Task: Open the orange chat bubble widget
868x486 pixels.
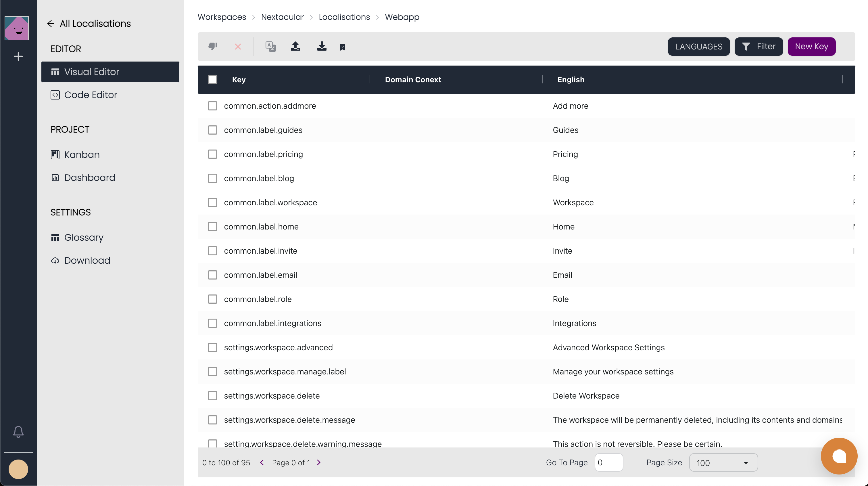Action: (839, 456)
